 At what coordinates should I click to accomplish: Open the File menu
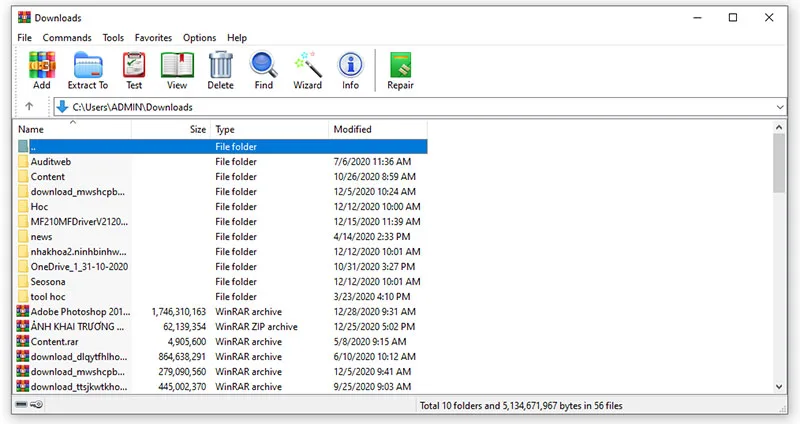pos(24,38)
